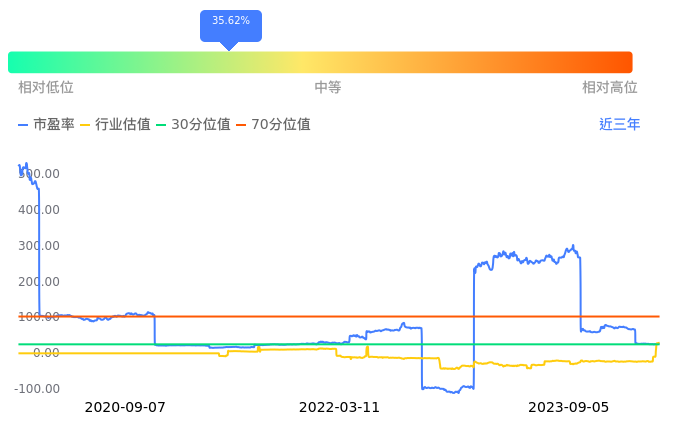Click the 300.00 y-axis label
Screen dimensions: 686x442
[39, 246]
